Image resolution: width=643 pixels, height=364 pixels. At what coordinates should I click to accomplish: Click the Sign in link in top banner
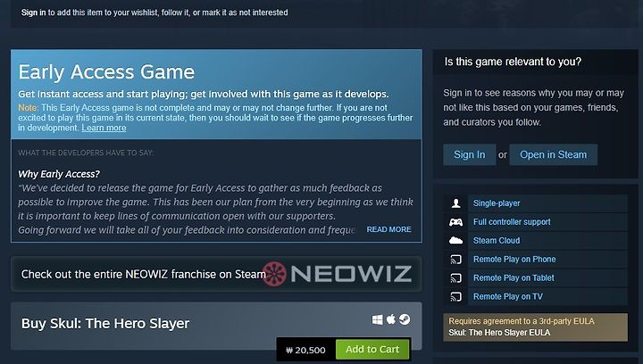pyautogui.click(x=34, y=12)
